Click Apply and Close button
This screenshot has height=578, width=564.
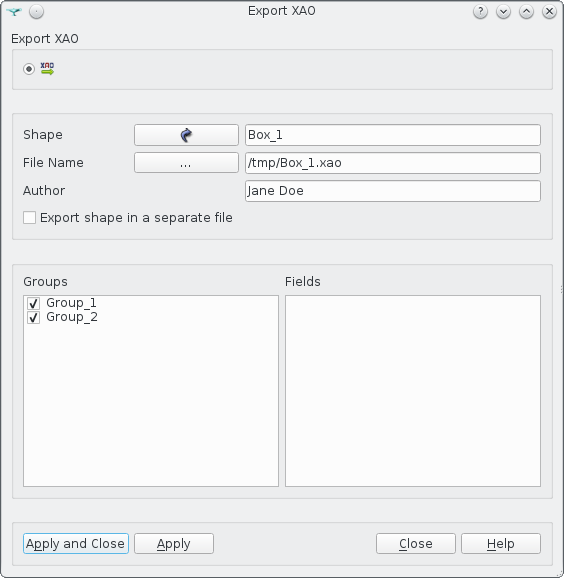click(x=76, y=543)
